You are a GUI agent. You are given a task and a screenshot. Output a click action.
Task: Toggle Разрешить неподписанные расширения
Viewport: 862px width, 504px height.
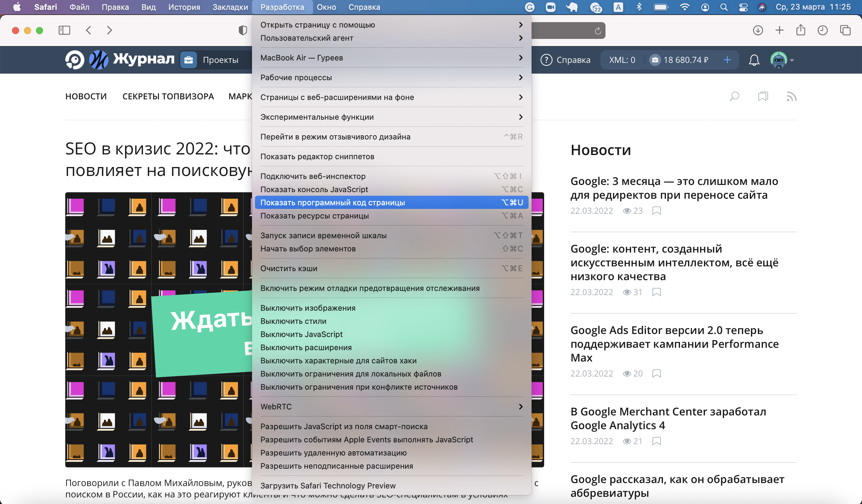click(x=392, y=466)
